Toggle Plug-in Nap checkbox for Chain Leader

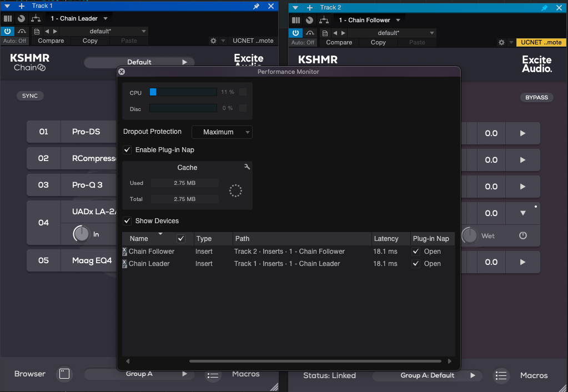click(x=416, y=264)
